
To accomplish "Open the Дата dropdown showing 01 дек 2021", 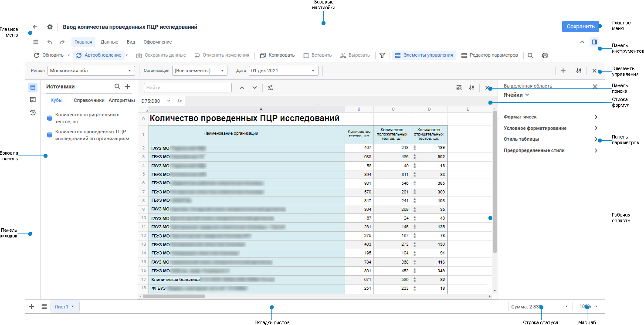I will tap(284, 71).
